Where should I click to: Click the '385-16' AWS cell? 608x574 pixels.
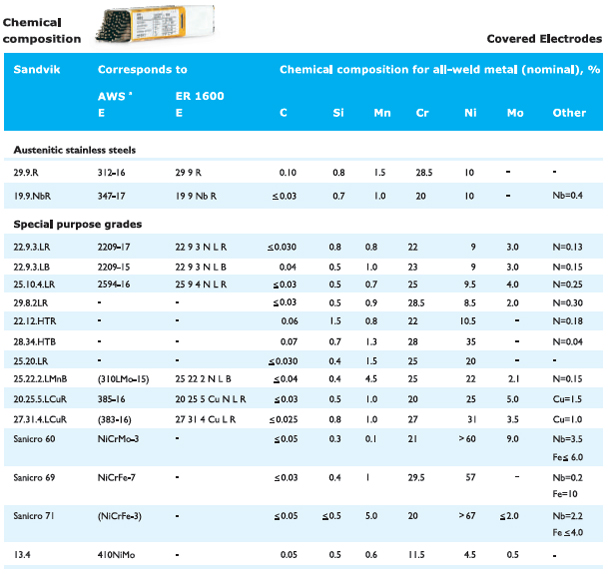(111, 399)
